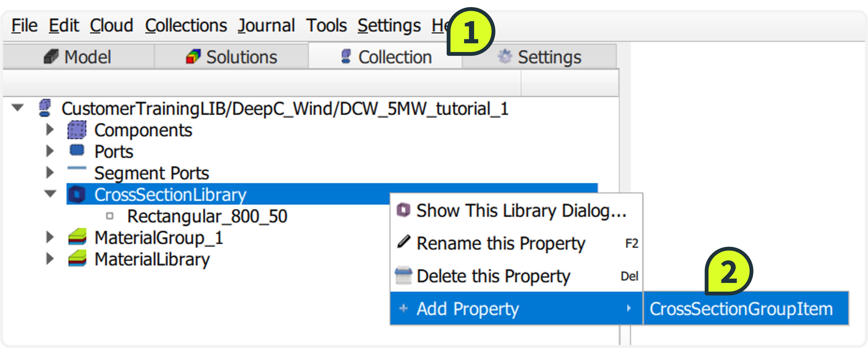Viewport: 868px width, 348px height.
Task: Click the Components dashed-square icon
Action: [x=77, y=130]
